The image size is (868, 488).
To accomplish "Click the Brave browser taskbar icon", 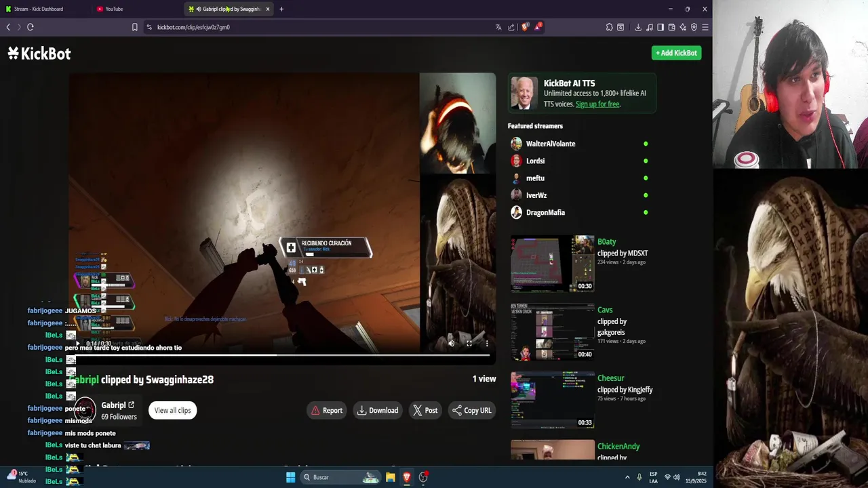I will [x=407, y=477].
